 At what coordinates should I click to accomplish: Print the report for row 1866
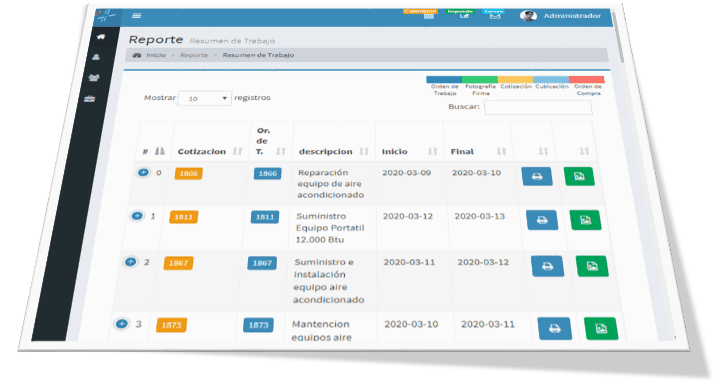(x=537, y=176)
